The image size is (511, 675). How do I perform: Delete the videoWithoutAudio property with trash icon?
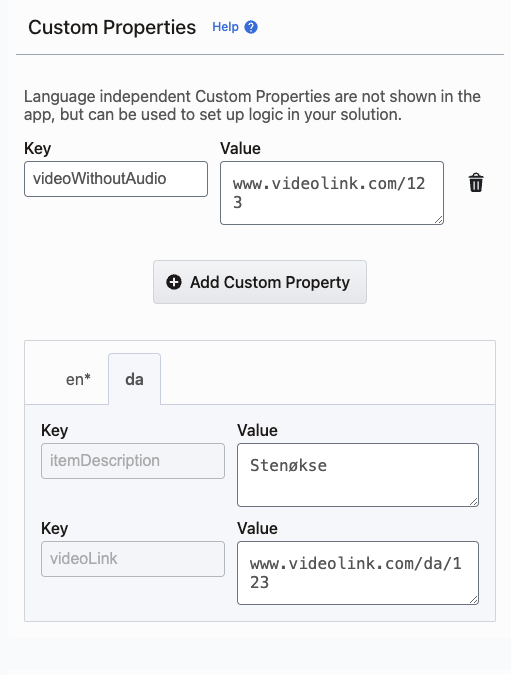pos(476,183)
